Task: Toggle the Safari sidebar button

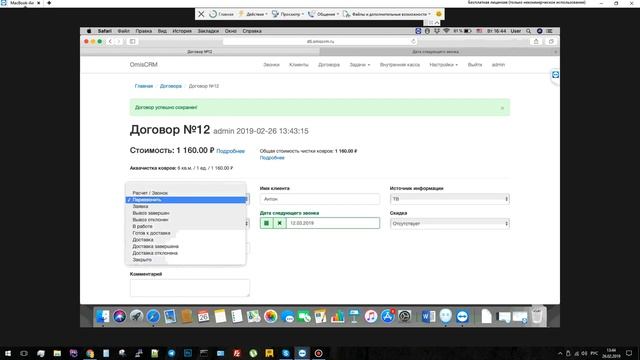Action: tap(132, 41)
